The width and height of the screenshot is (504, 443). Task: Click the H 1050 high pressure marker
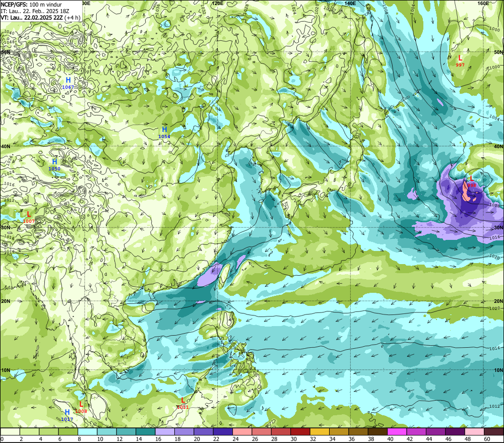(x=54, y=164)
